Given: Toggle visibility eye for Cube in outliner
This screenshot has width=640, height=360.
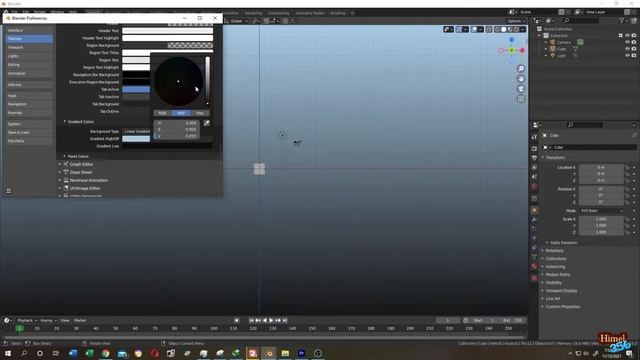Looking at the screenshot, I should [627, 49].
